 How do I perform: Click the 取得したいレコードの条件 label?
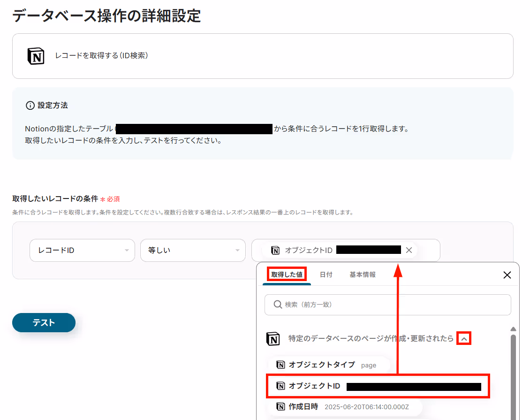(x=55, y=199)
